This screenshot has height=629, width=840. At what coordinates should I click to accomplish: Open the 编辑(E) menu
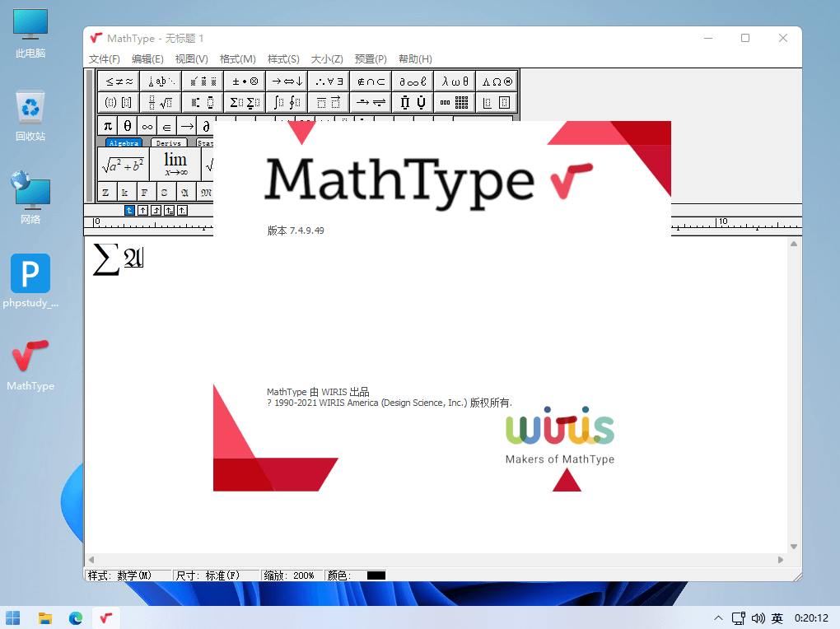tap(147, 59)
